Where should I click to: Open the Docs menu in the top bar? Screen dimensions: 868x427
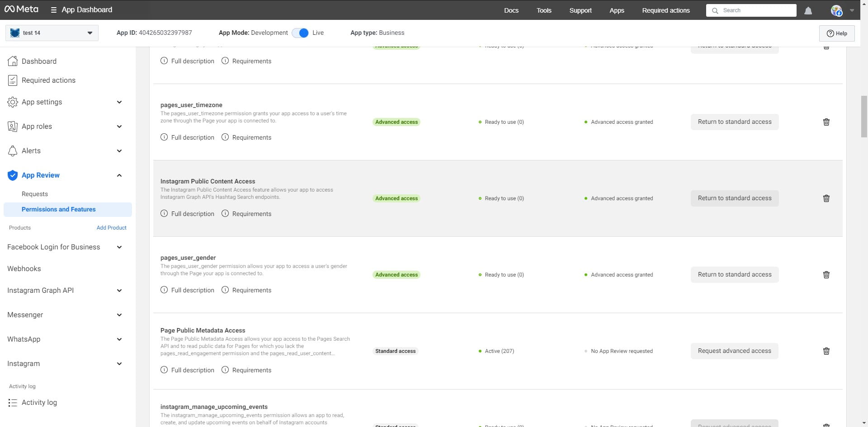511,10
